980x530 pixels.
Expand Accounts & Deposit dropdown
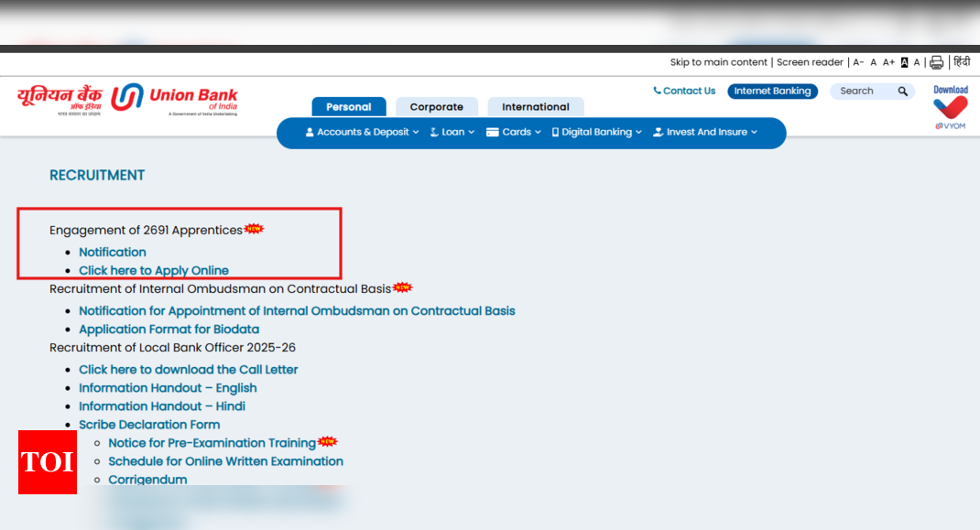coord(362,132)
